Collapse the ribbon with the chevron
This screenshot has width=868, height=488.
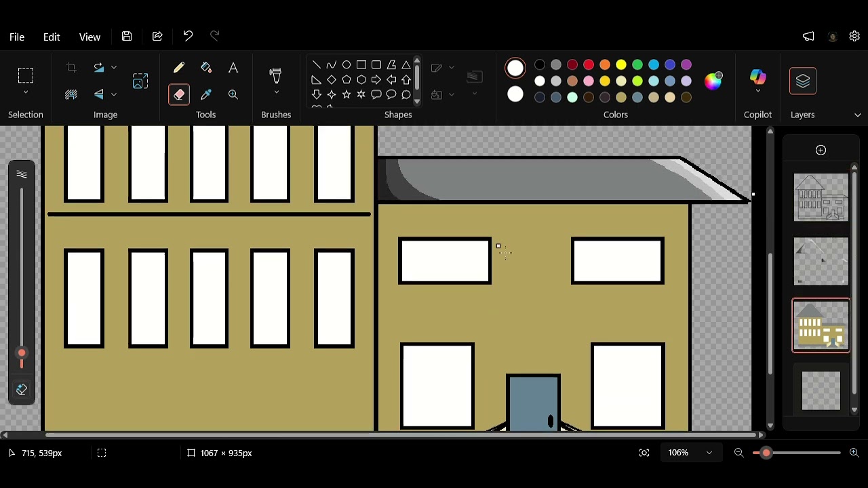tap(858, 115)
